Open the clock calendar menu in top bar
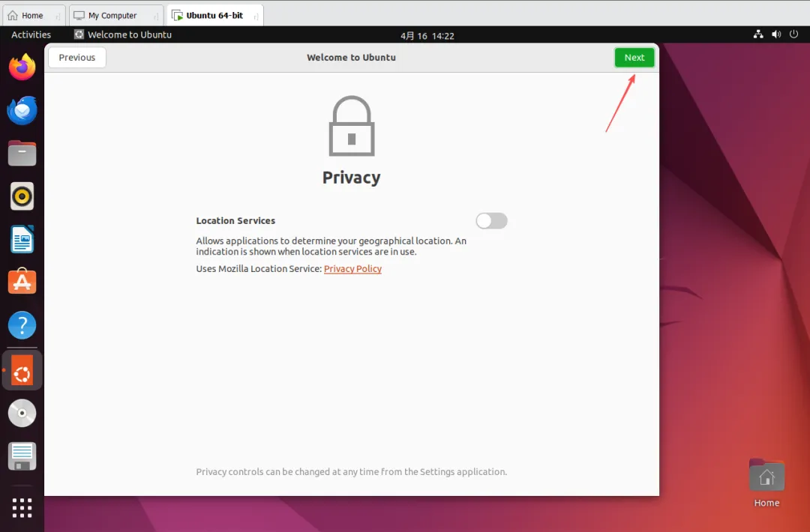The height and width of the screenshot is (532, 810). point(427,35)
